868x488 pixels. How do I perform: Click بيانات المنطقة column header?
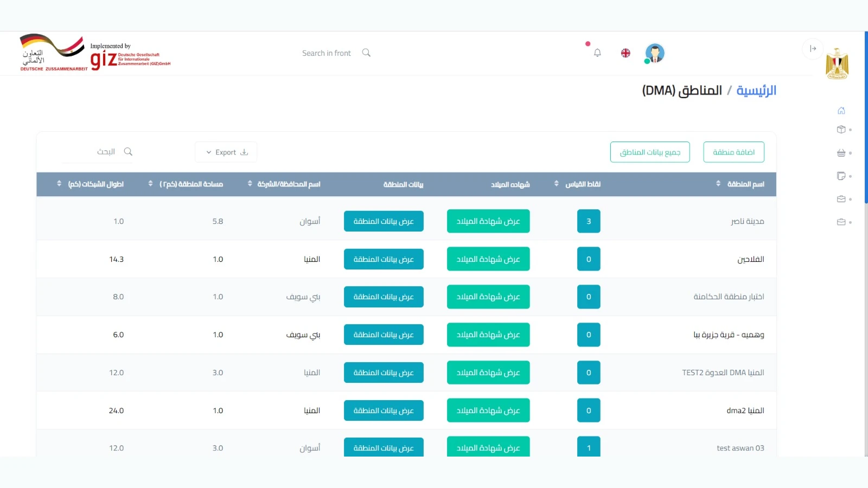403,184
